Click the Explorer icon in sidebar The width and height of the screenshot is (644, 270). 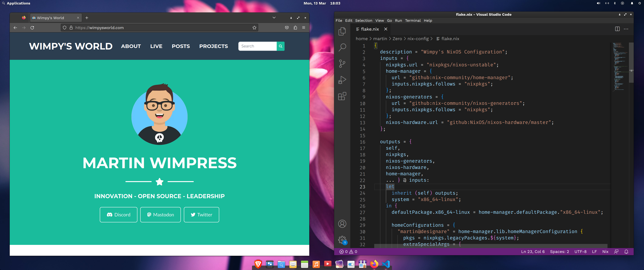(343, 31)
